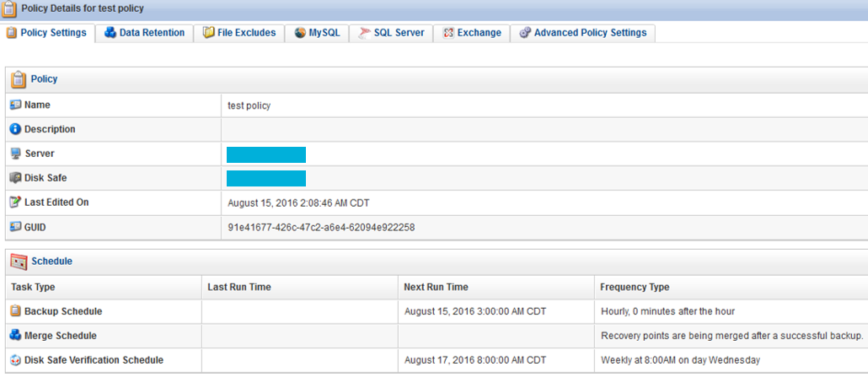Click the Disk Safe Verification Schedule label

pyautogui.click(x=94, y=360)
